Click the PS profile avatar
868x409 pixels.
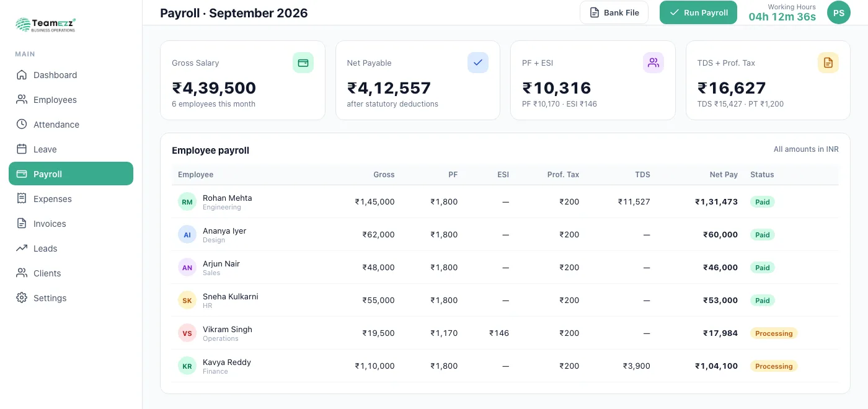click(x=839, y=12)
